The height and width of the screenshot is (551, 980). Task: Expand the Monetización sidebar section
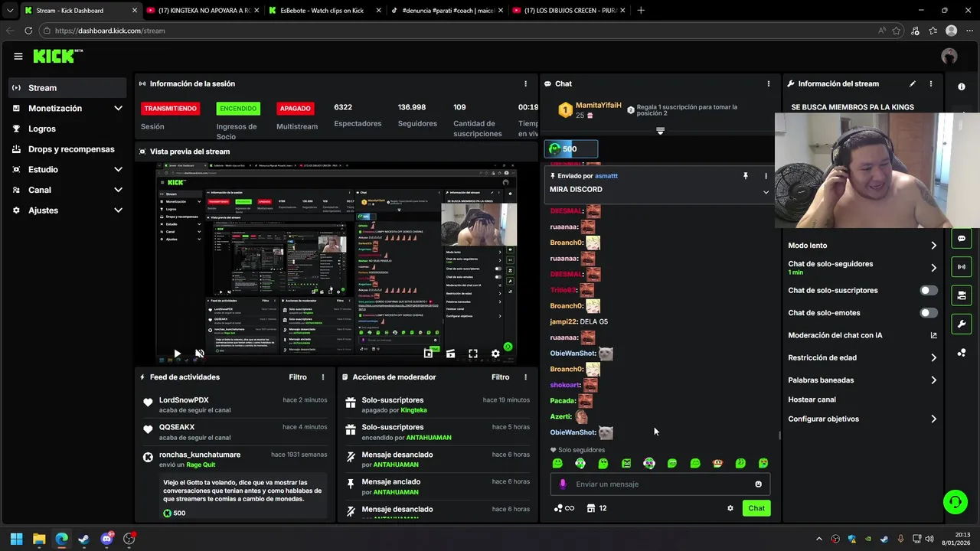[x=118, y=109]
